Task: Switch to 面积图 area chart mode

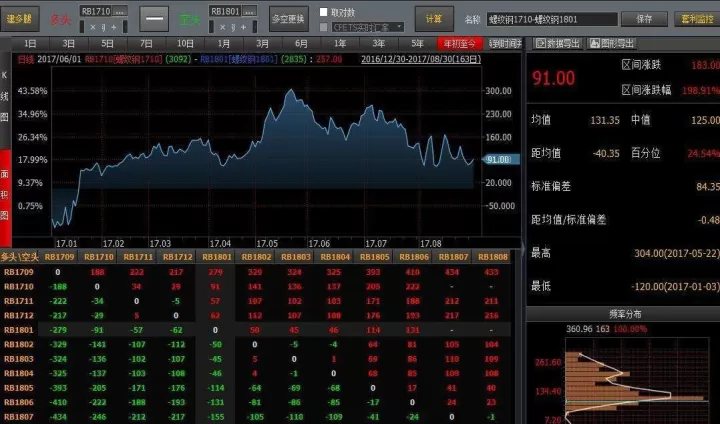Action: coord(5,194)
